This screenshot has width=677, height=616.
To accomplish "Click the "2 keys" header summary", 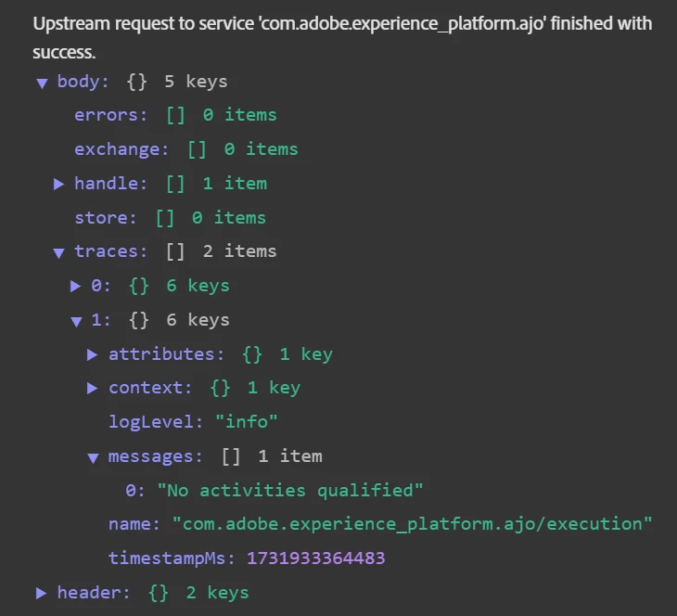I will click(218, 593).
